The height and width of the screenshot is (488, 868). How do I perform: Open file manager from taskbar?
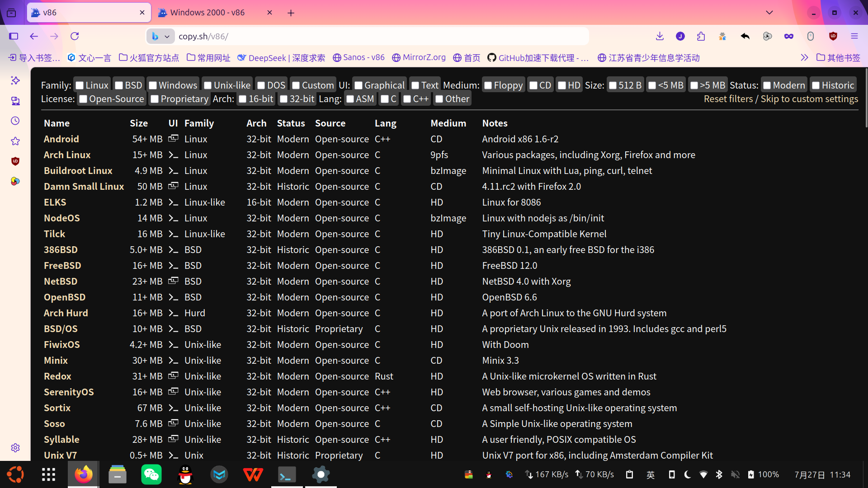click(x=118, y=474)
